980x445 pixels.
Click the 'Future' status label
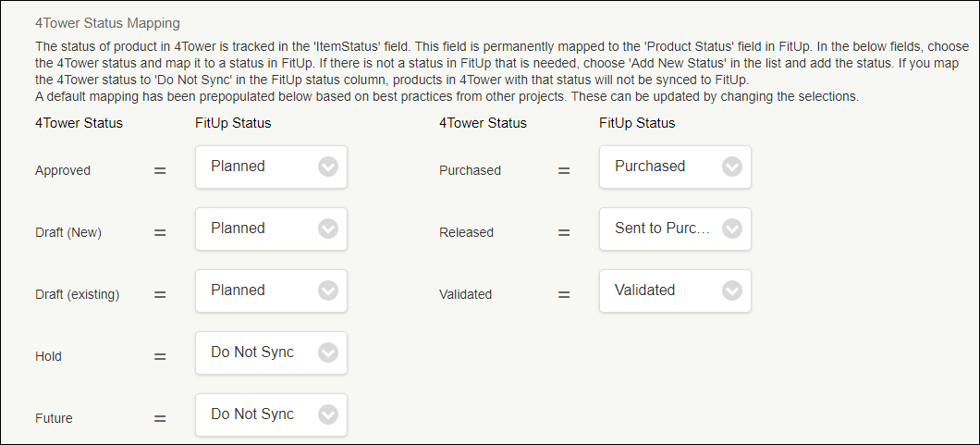point(54,418)
